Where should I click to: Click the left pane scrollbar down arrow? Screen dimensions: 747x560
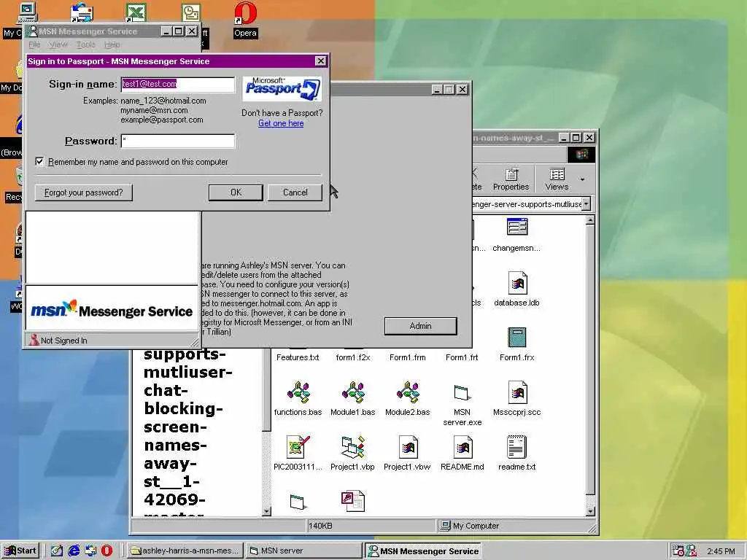pyautogui.click(x=266, y=511)
